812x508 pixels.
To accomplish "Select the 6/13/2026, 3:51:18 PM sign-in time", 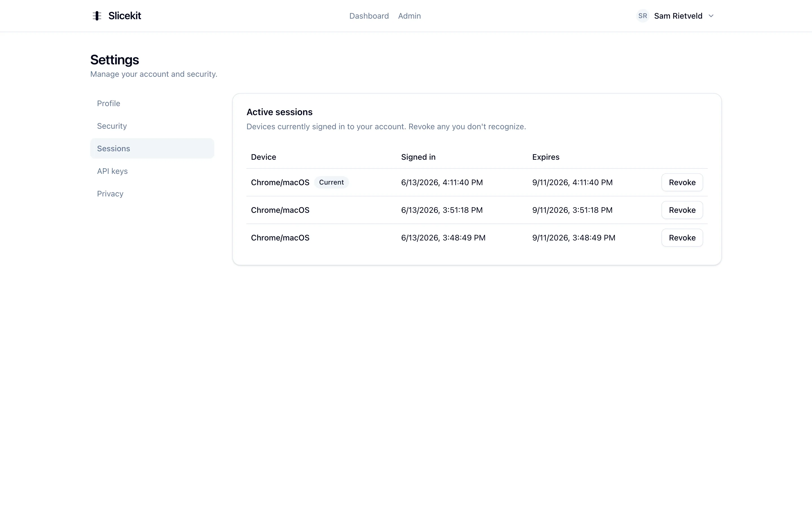I will point(442,210).
